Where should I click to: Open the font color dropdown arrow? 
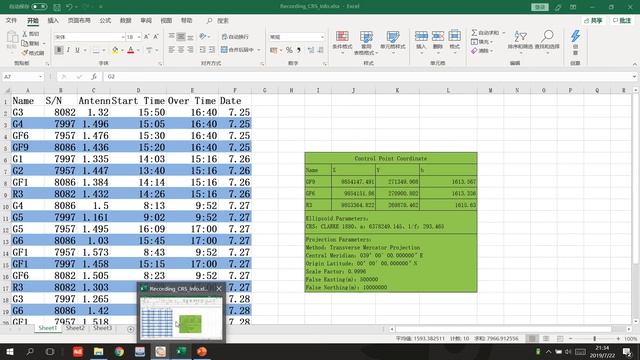(138, 50)
